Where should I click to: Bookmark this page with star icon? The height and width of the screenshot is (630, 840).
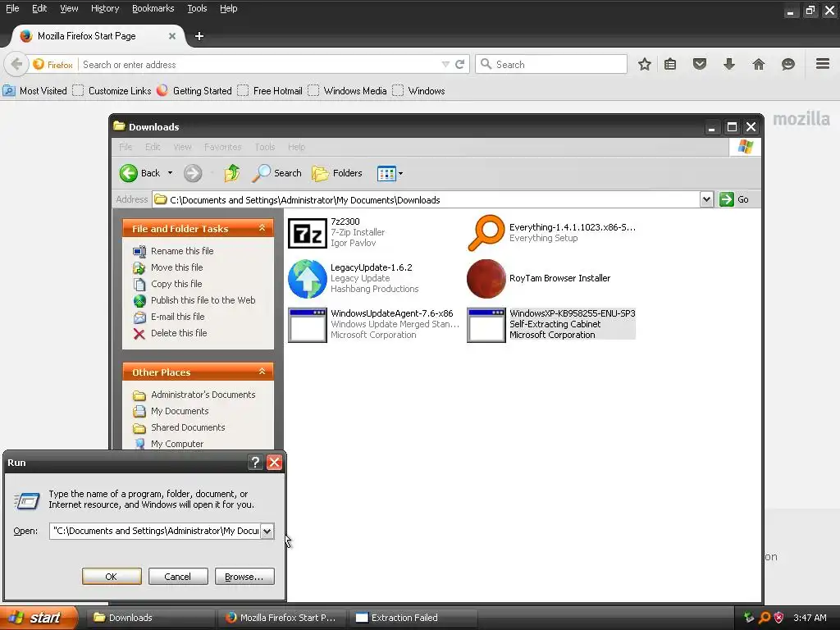pos(645,64)
